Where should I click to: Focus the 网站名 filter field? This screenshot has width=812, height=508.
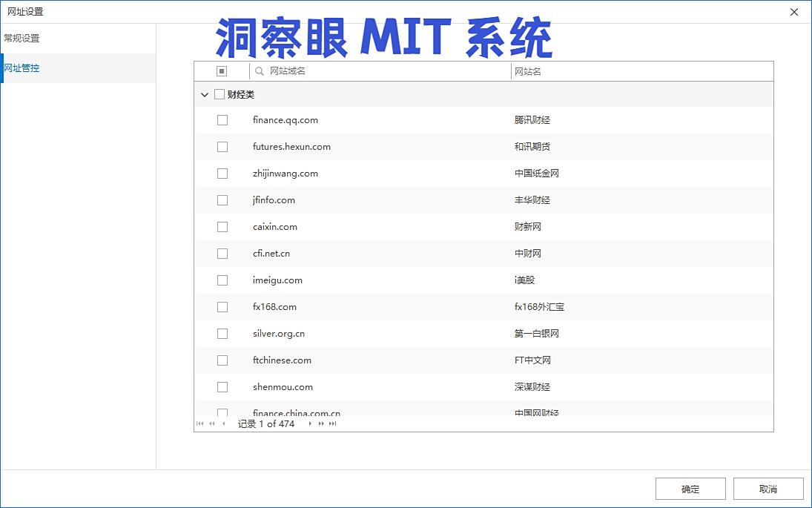point(642,71)
